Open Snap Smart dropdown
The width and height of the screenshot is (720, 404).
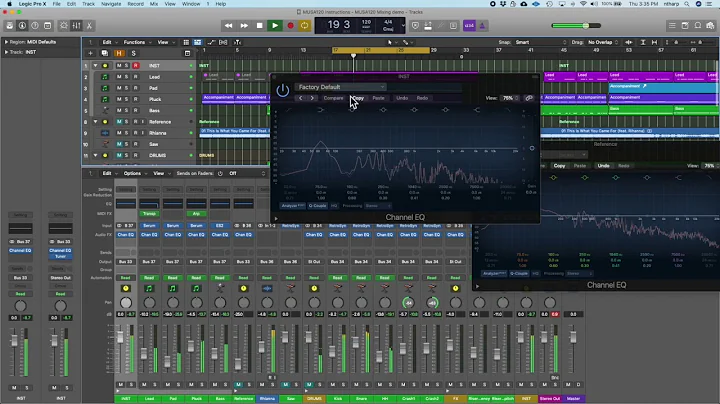(x=540, y=42)
